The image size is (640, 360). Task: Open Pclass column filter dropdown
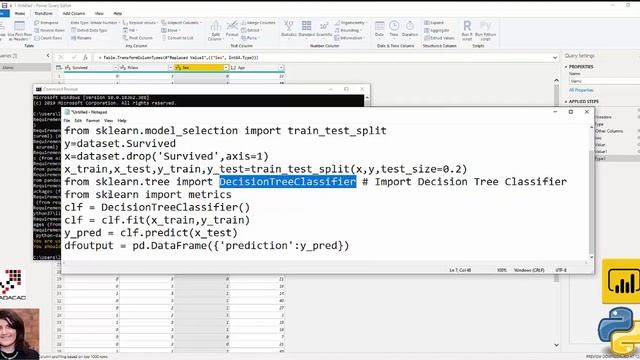point(171,68)
